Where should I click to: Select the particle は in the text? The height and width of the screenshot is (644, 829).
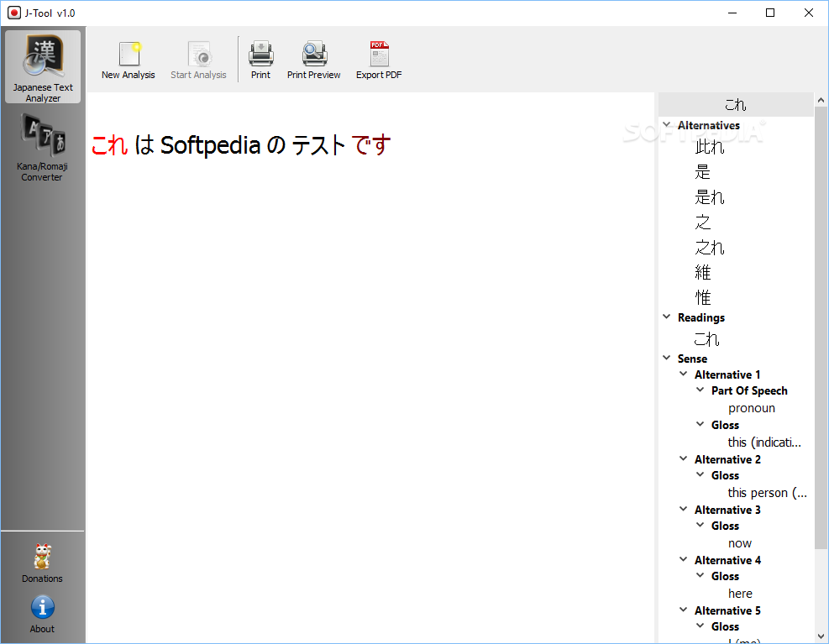144,145
